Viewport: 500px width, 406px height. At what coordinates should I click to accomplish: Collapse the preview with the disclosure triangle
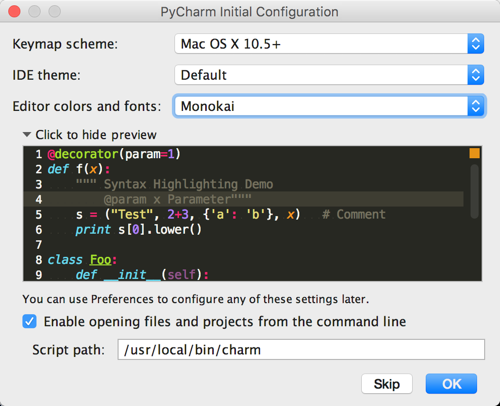(x=27, y=135)
